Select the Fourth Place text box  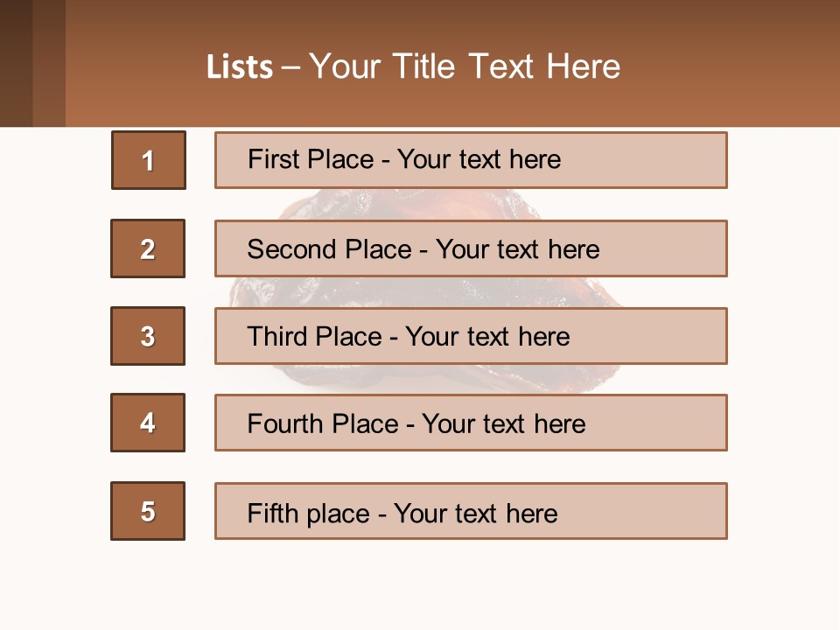coord(471,423)
